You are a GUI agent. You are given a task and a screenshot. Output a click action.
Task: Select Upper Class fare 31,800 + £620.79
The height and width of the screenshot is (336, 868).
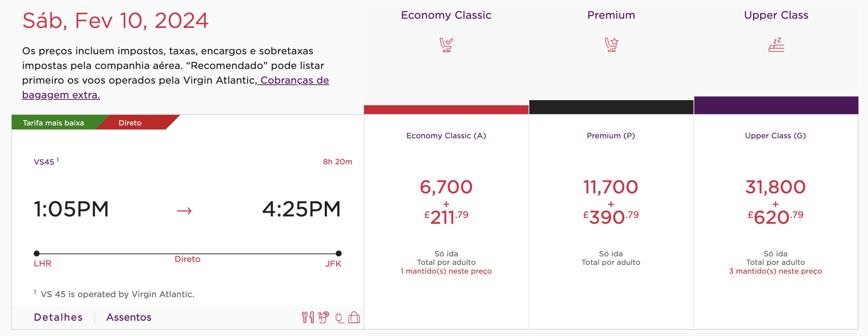click(x=775, y=202)
